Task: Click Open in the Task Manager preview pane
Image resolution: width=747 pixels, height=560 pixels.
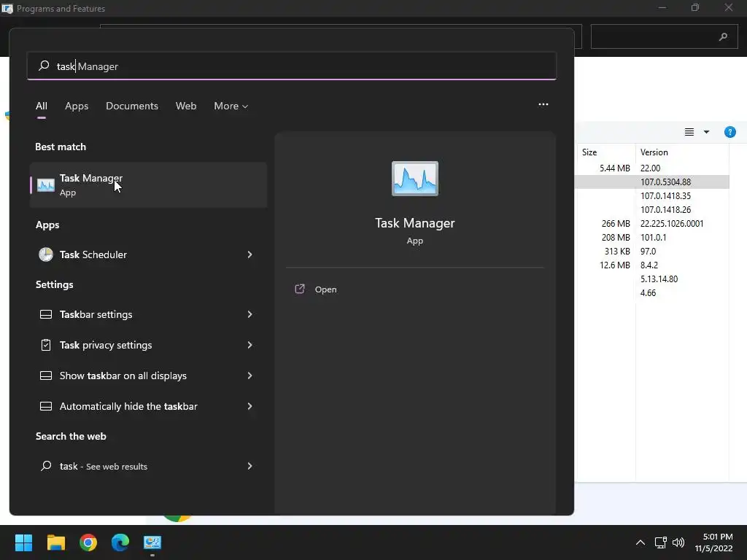Action: 325,289
